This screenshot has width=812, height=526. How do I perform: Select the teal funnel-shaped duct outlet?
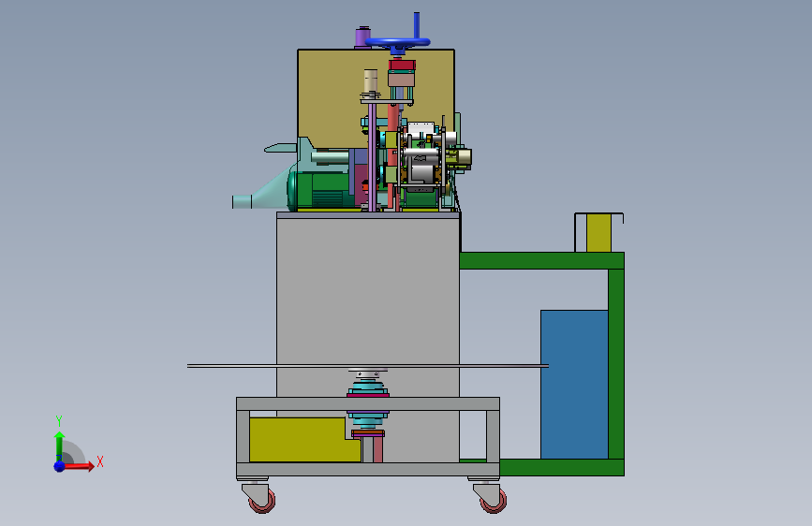point(261,193)
